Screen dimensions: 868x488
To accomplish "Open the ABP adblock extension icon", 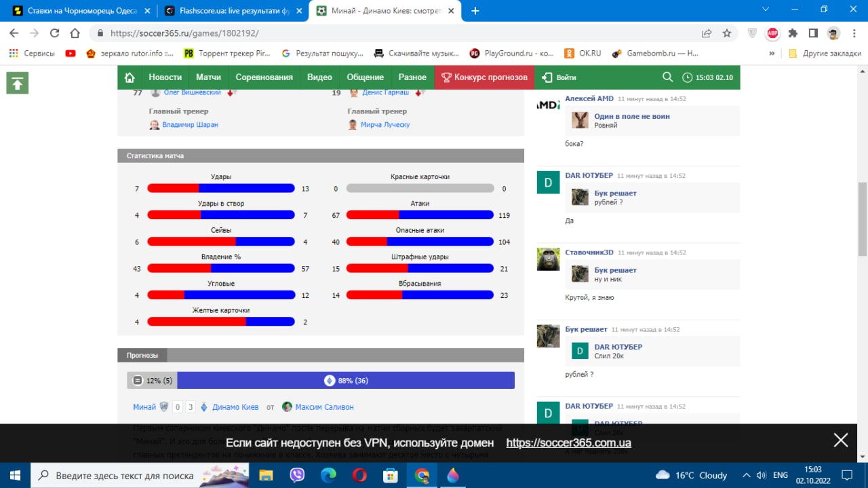I will point(772,33).
